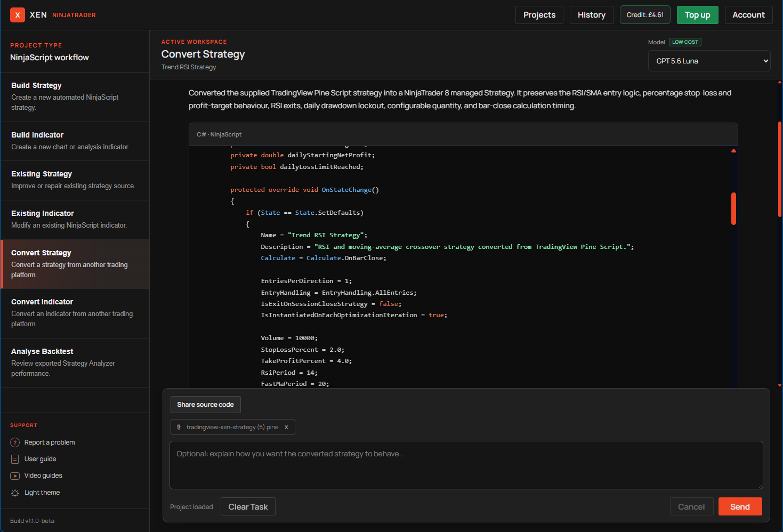Click the Report a problem question icon

15,442
